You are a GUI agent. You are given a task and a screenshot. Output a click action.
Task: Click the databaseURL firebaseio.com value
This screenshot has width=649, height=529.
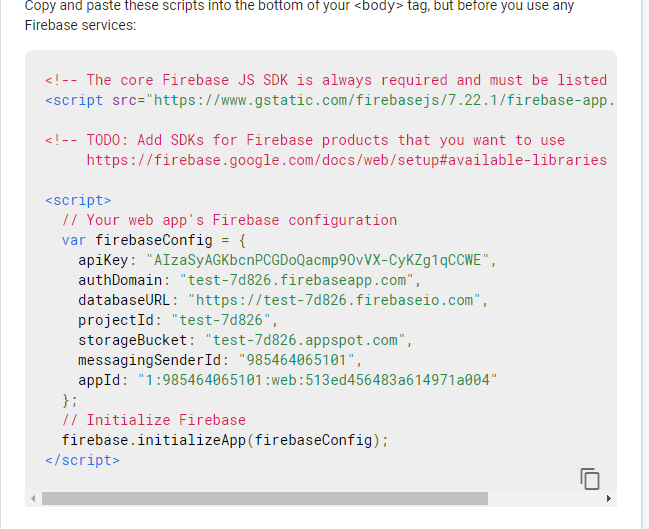tap(334, 300)
